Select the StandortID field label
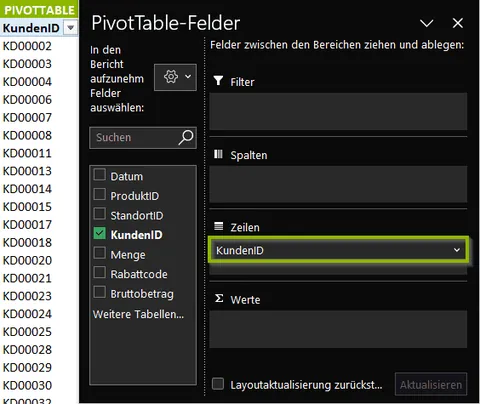Screen dimensions: 480x404 tap(137, 216)
